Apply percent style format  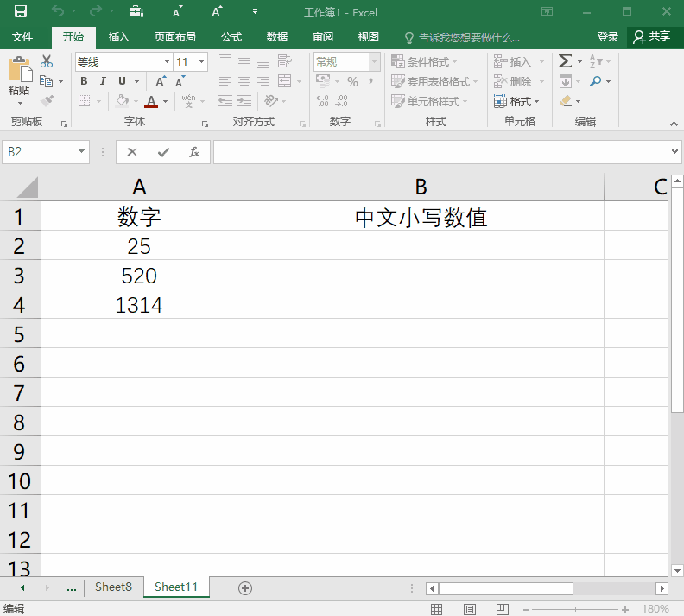click(352, 81)
